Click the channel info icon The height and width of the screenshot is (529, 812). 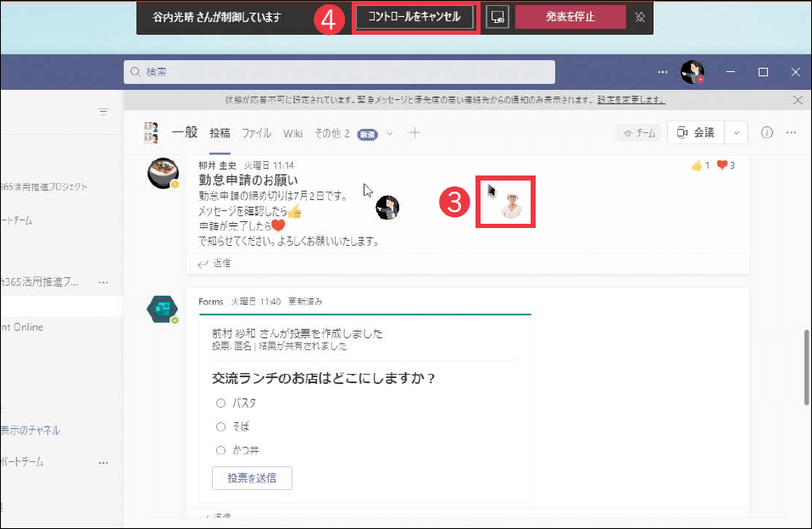click(767, 132)
